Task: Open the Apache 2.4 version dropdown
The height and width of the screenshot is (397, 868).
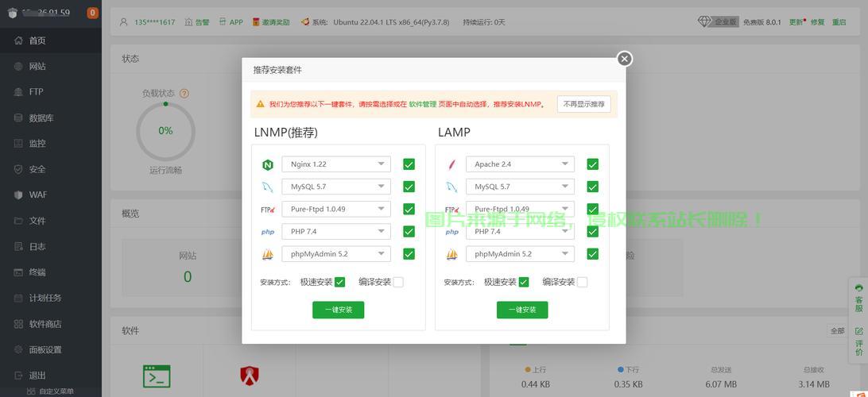Action: pos(520,164)
